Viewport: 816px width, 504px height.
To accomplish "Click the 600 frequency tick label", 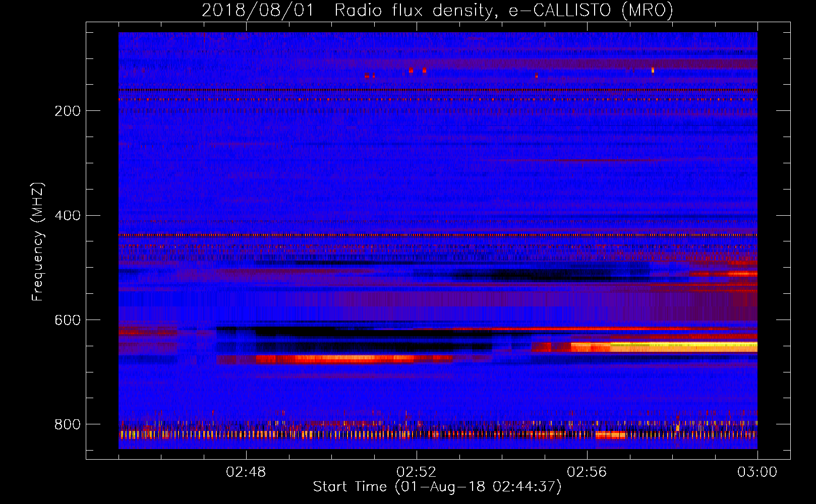I will pos(68,321).
